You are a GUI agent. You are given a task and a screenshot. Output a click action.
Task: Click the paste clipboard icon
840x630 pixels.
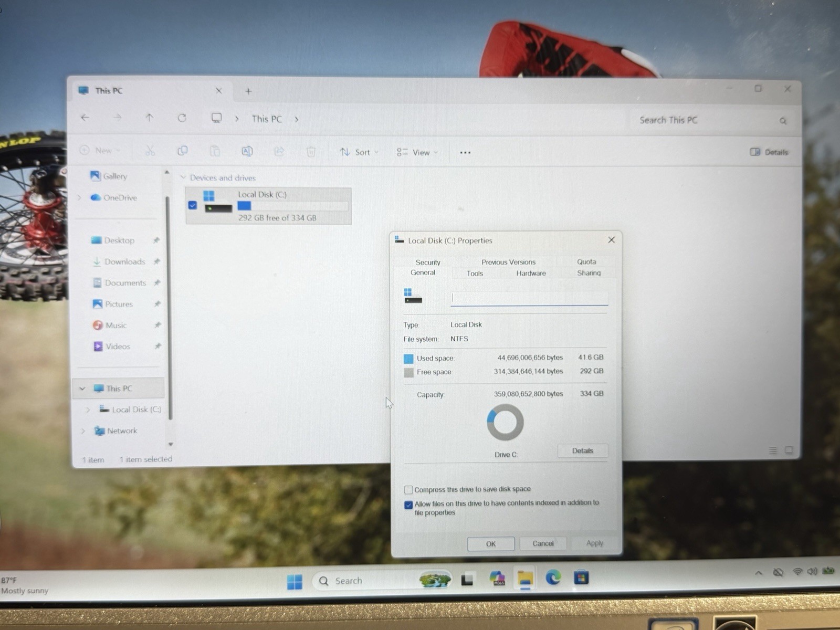click(x=215, y=151)
